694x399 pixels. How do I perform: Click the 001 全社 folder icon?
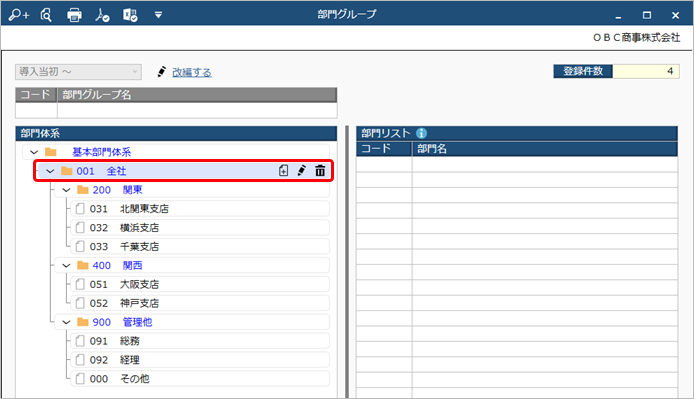(67, 171)
